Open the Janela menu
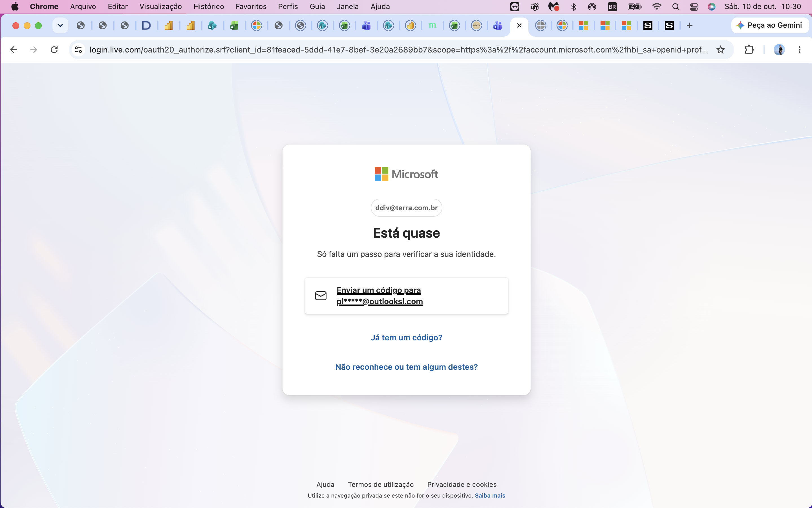Image resolution: width=812 pixels, height=508 pixels. coord(348,7)
